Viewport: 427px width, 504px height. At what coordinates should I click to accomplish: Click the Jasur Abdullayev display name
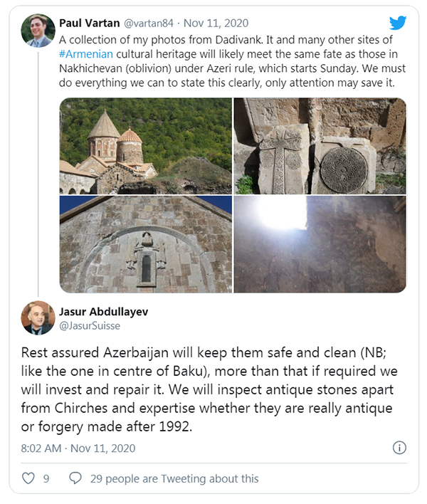103,312
